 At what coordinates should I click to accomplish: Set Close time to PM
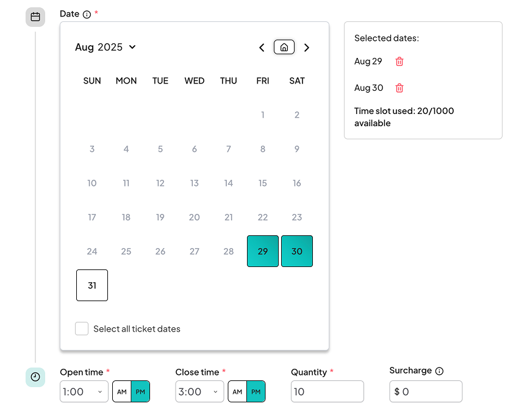point(256,392)
